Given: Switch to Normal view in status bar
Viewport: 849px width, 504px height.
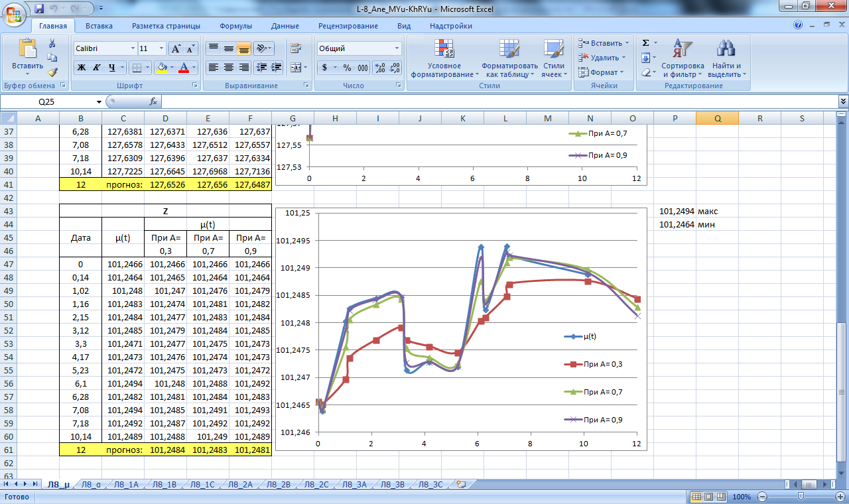Looking at the screenshot, I should point(696,497).
